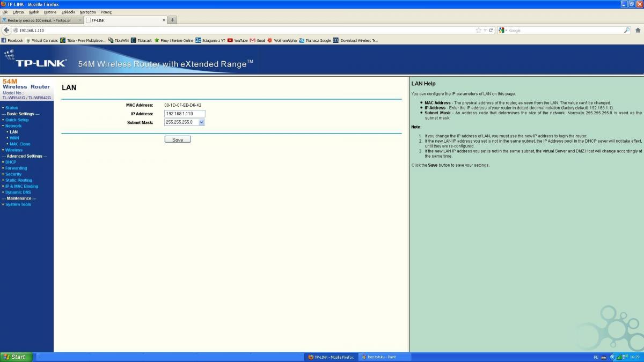The image size is (644, 362).
Task: Open the Edycja menu
Action: 18,12
